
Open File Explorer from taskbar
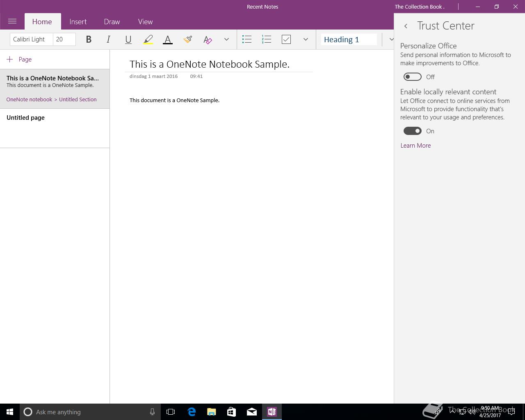[212, 412]
